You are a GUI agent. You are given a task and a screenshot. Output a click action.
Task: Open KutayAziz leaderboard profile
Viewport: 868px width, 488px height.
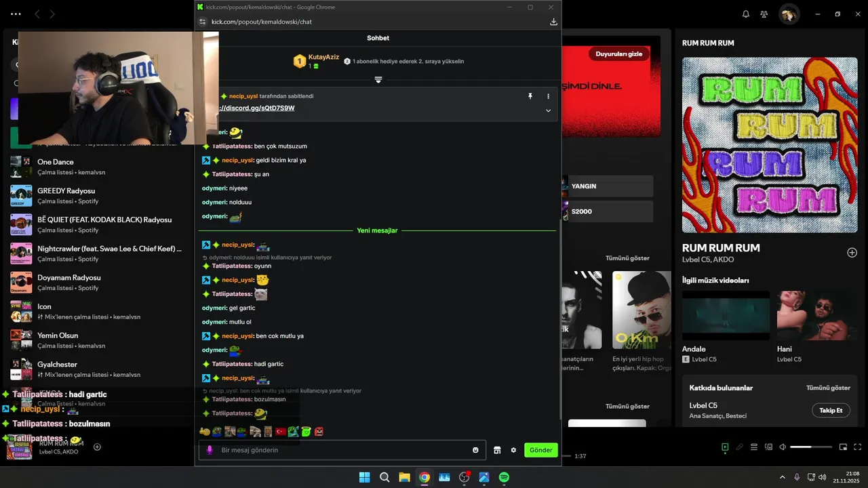pyautogui.click(x=323, y=57)
